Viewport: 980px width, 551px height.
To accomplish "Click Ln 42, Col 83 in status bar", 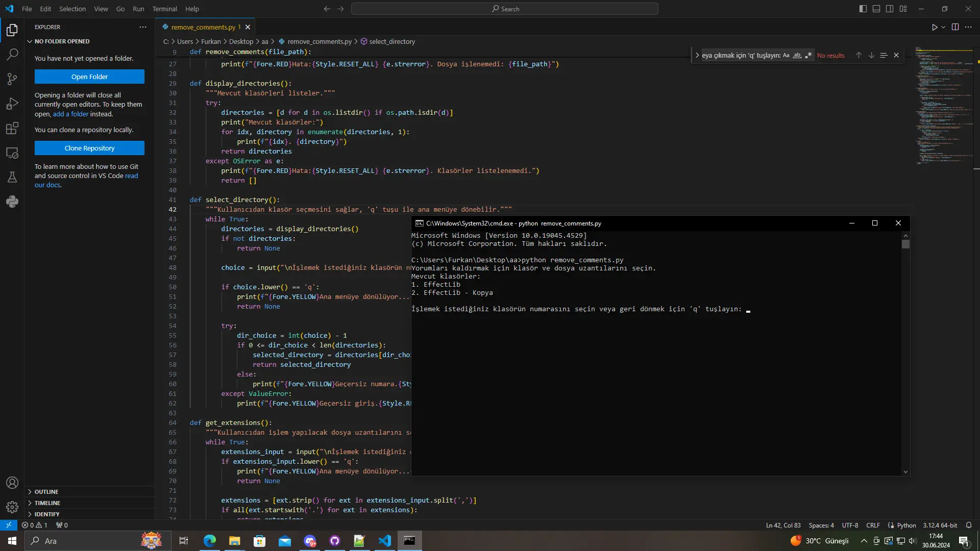I will click(783, 525).
